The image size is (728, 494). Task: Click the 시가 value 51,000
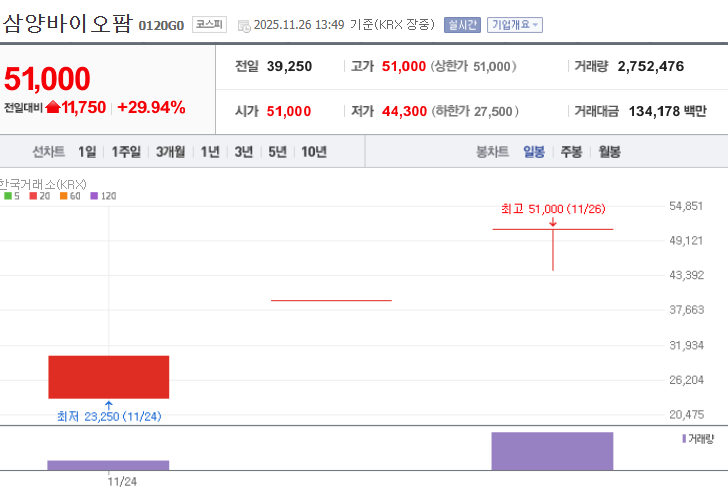(289, 111)
